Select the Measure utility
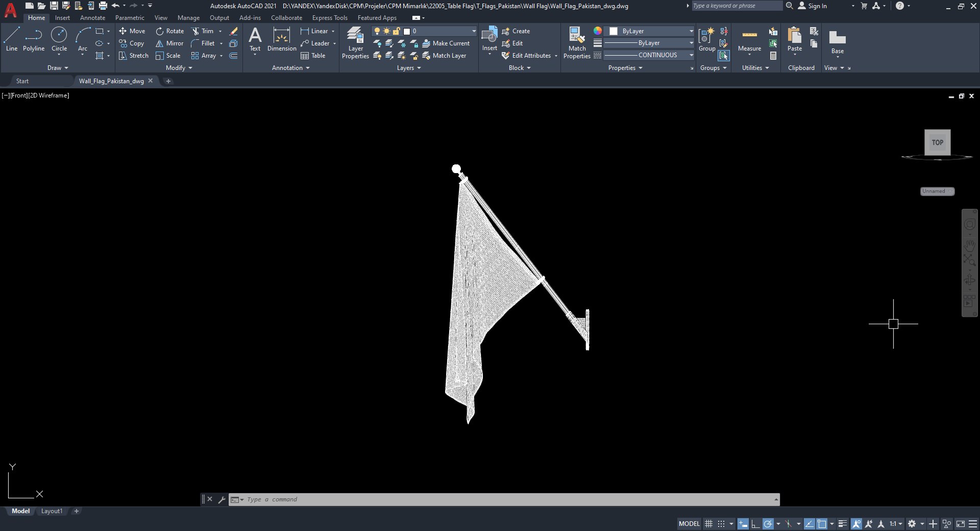The width and height of the screenshot is (980, 531). (749, 39)
